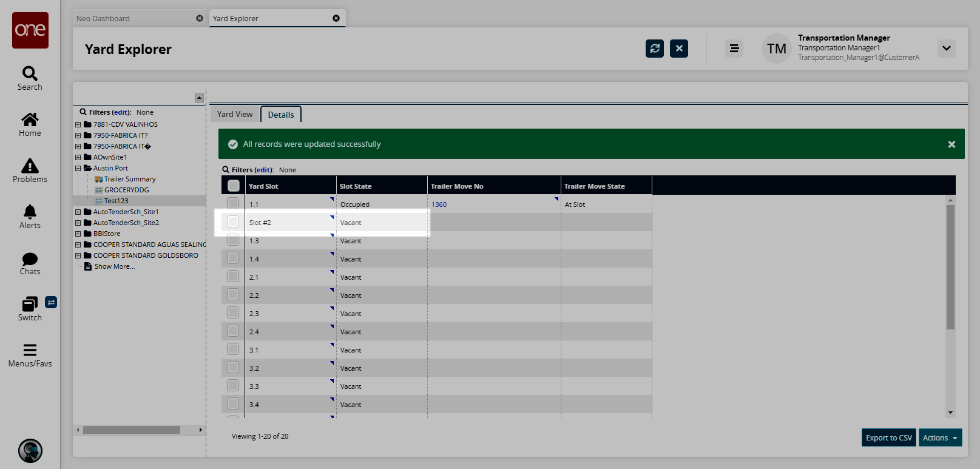Screen dimensions: 980x469
Task: Open the Alerts bell icon
Action: 30,212
